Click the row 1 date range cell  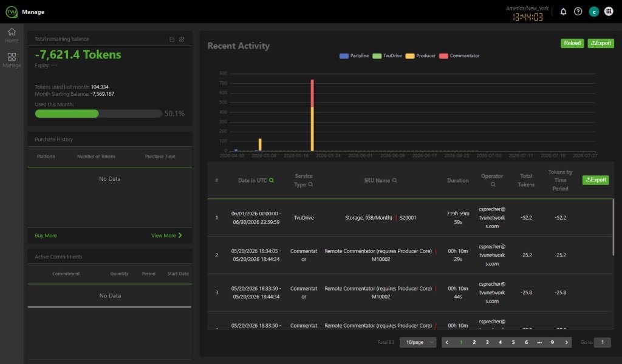256,217
